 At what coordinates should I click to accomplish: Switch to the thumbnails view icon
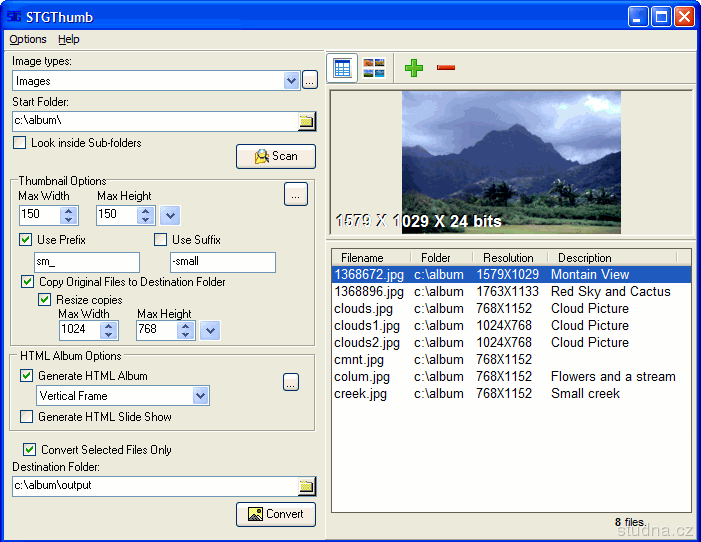(x=374, y=68)
